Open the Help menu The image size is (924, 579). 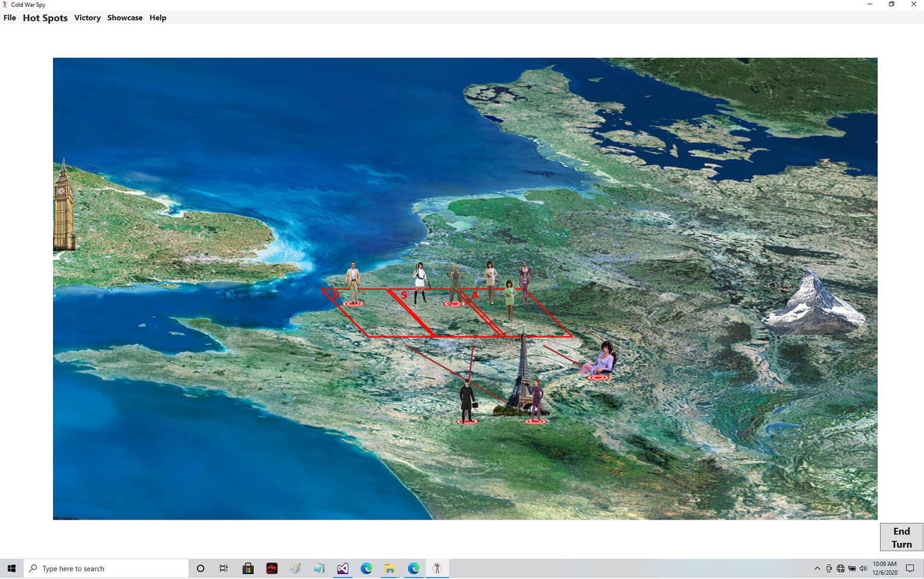pos(158,17)
